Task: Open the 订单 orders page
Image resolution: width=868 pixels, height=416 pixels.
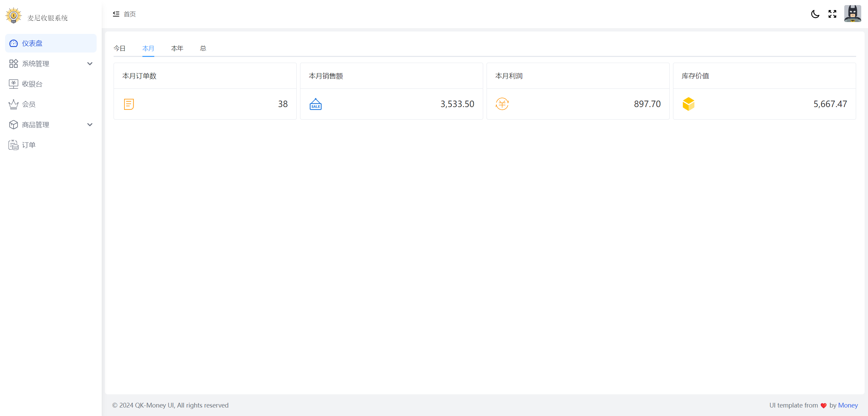Action: 29,145
